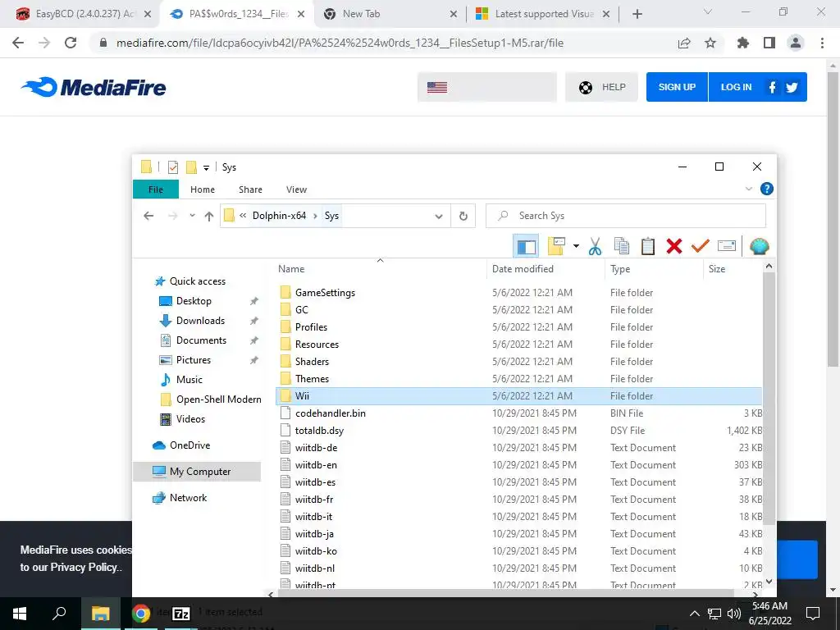Click the Paste clipboard icon in Explorer toolbar
840x630 pixels.
pos(648,246)
